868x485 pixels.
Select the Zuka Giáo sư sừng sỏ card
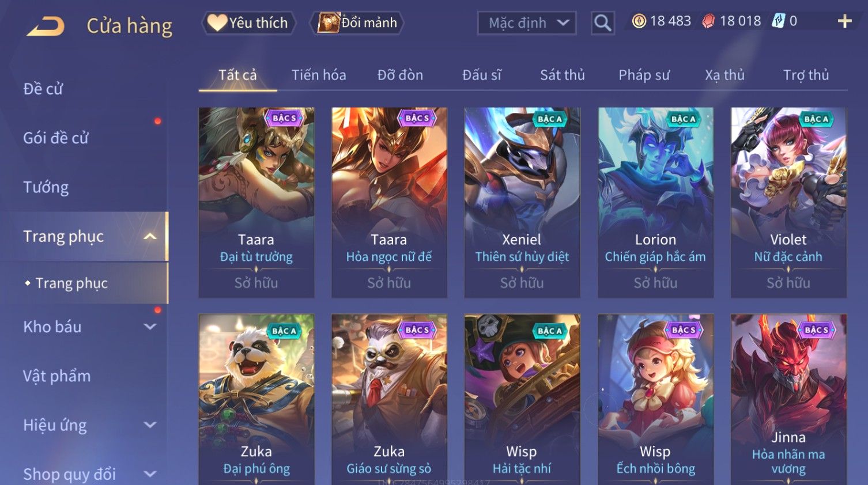[389, 399]
